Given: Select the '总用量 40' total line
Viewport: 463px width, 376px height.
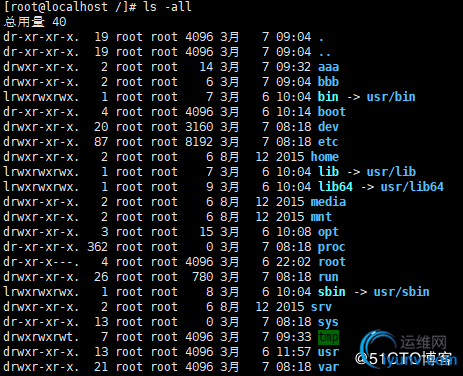Looking at the screenshot, I should click(35, 22).
